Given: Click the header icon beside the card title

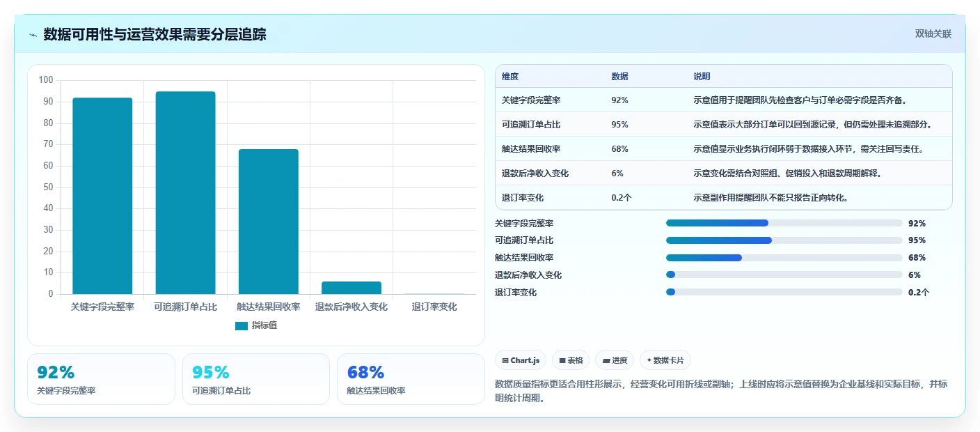Looking at the screenshot, I should 33,35.
